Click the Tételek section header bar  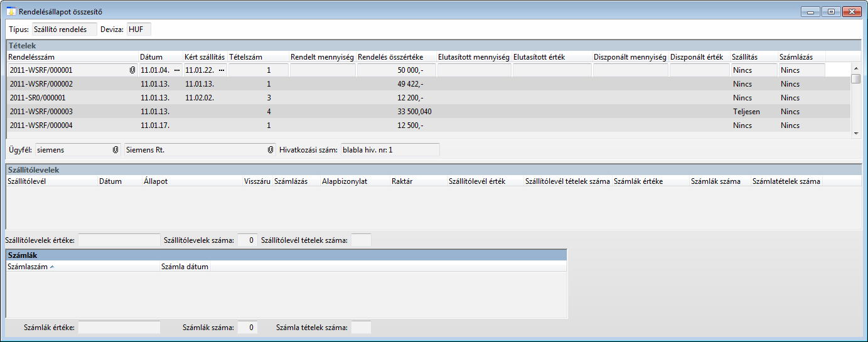[434, 46]
